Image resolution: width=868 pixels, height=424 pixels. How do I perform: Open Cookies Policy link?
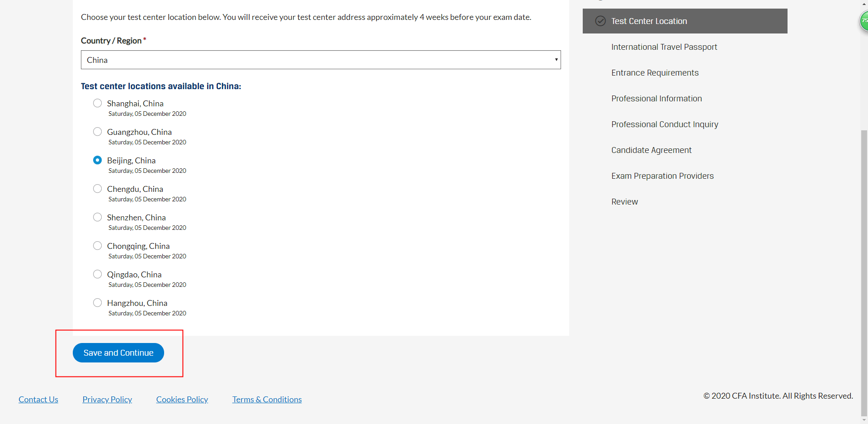click(x=182, y=400)
